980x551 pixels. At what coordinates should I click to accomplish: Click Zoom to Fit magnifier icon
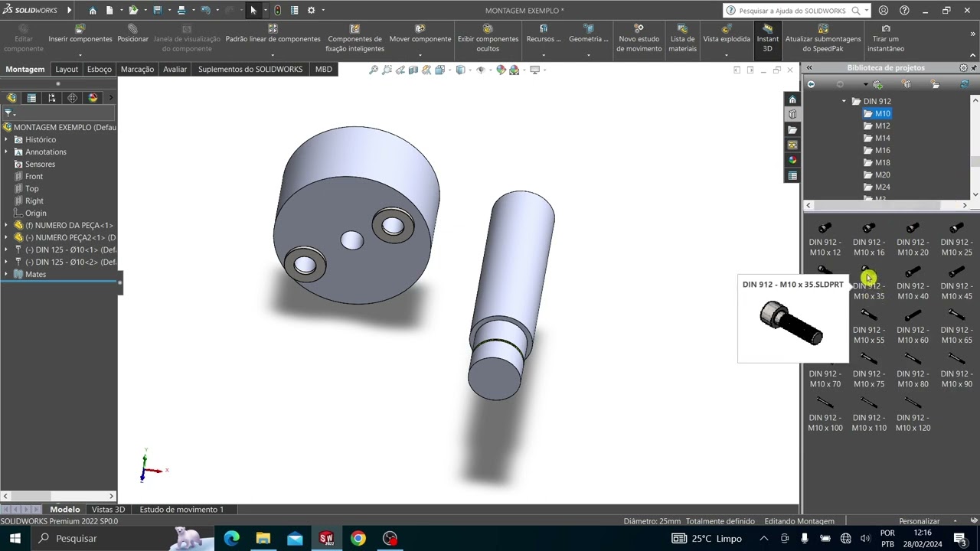click(374, 70)
